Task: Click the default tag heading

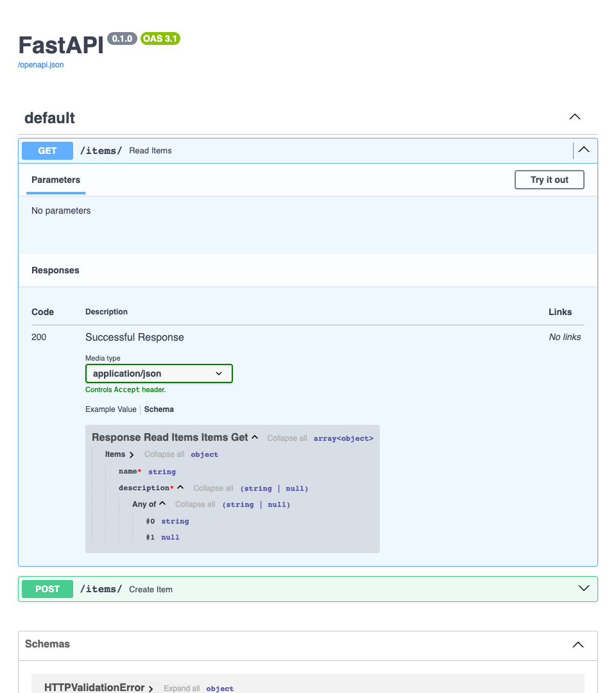Action: coord(49,118)
